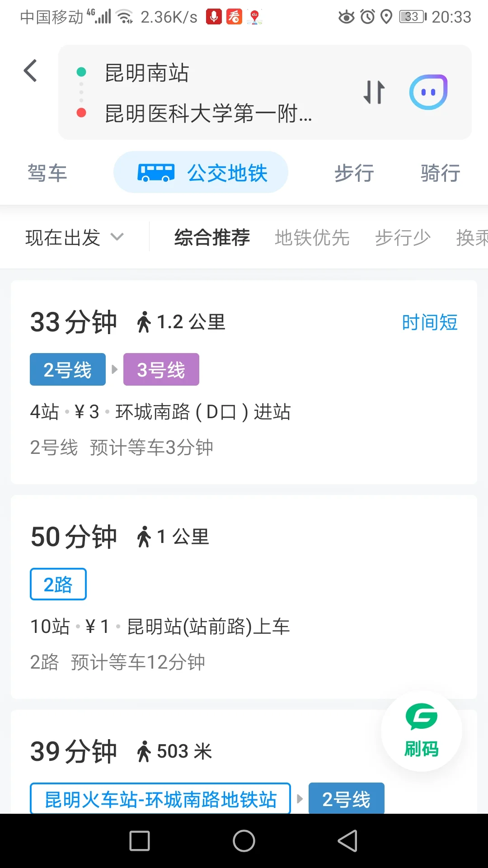Select the 地铁优先 option

[x=312, y=237]
